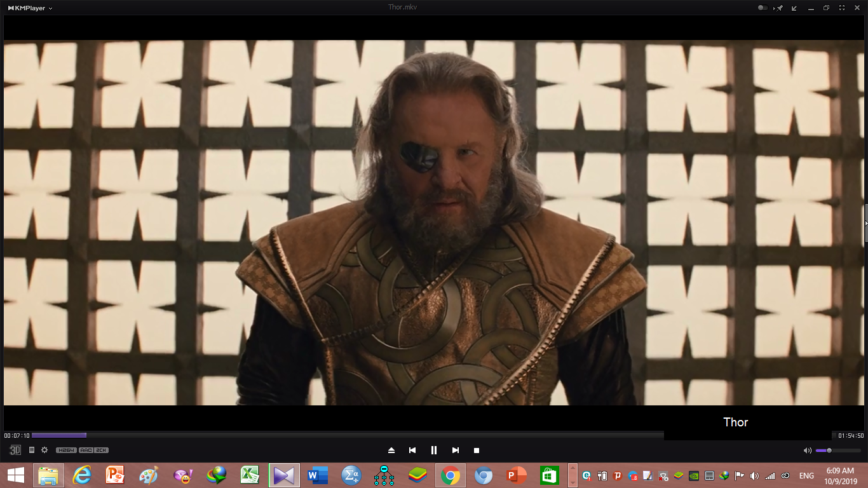The width and height of the screenshot is (868, 488).
Task: Flip the toggle switch in title bar
Action: (x=763, y=8)
